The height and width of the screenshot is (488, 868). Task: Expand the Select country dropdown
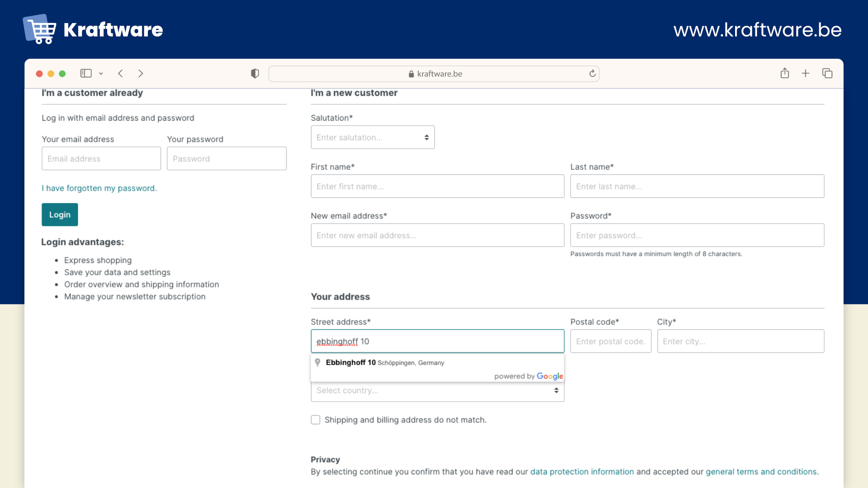(x=437, y=391)
